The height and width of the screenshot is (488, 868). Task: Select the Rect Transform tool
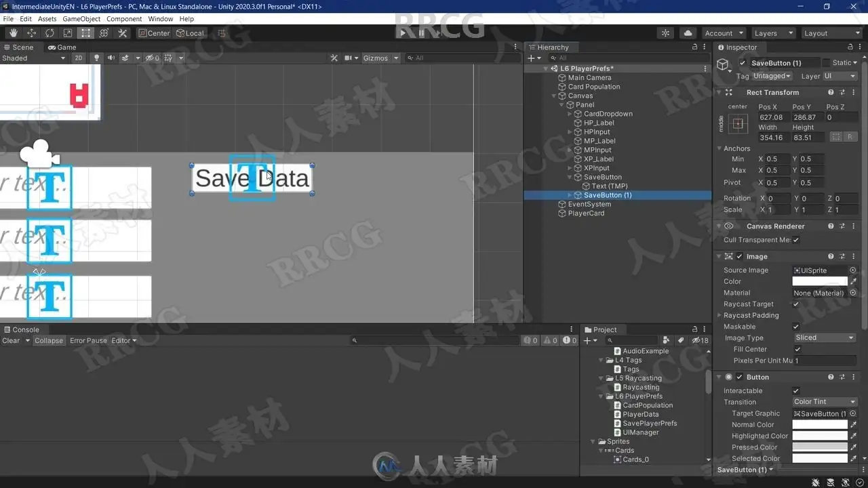[x=86, y=33]
